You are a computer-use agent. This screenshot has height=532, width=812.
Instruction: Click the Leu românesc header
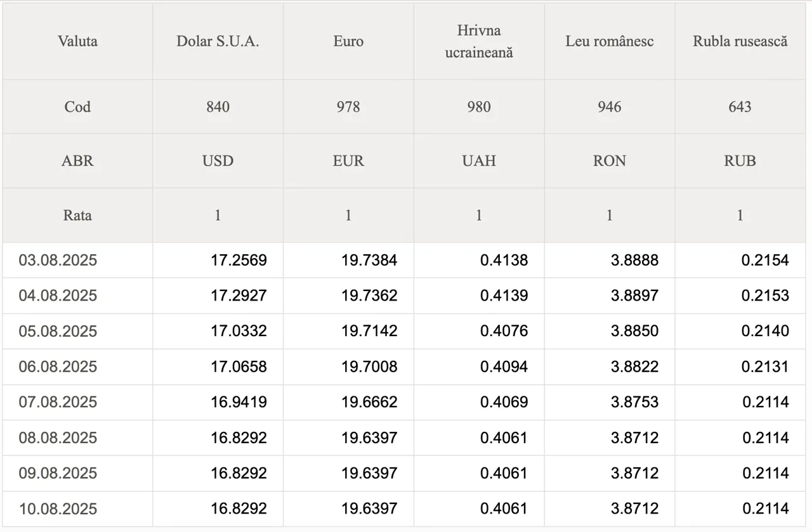[x=610, y=41]
